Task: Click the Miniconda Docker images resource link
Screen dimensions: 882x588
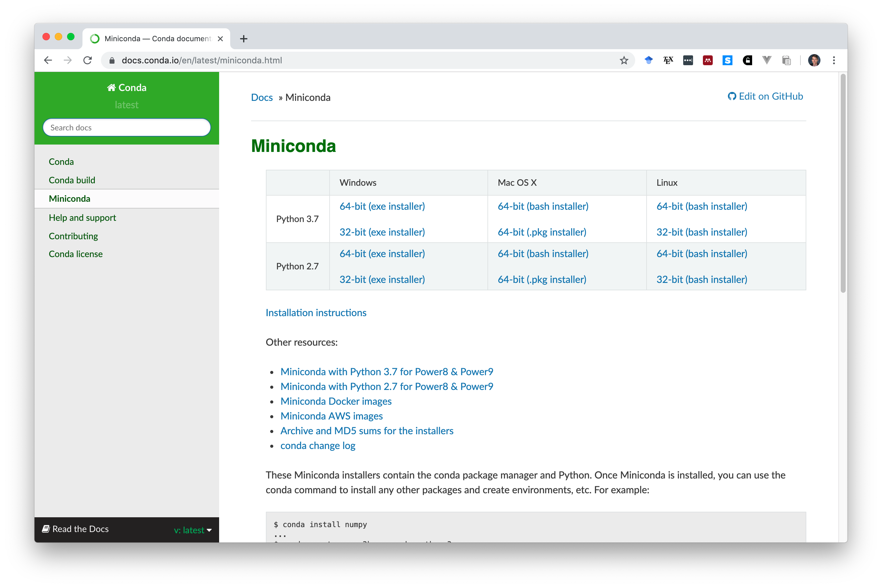Action: click(x=336, y=401)
